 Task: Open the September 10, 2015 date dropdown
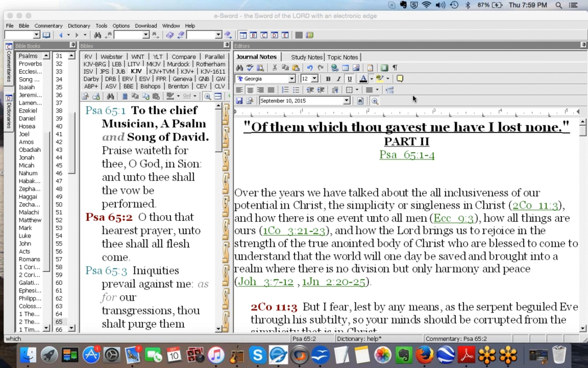(x=346, y=101)
